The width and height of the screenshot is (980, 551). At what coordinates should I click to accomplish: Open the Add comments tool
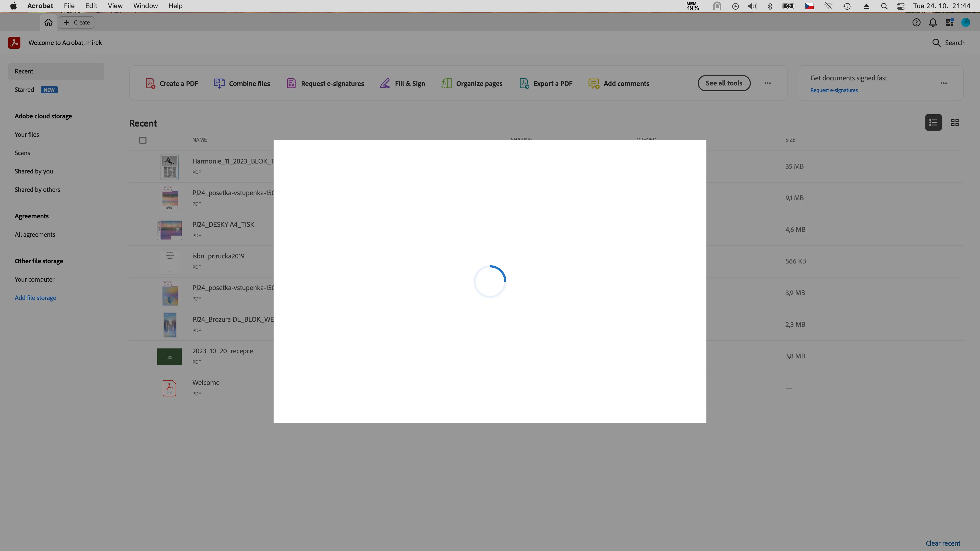(619, 83)
